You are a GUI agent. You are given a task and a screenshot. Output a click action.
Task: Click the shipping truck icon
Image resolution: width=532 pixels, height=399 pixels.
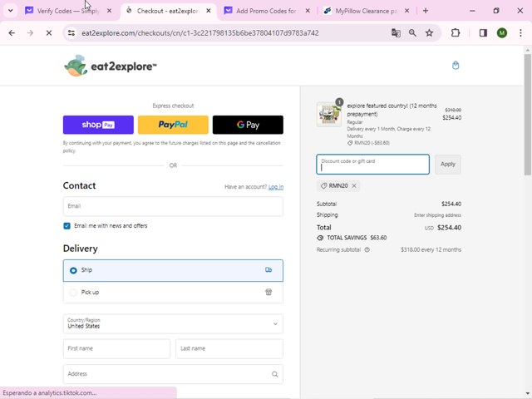pos(268,270)
